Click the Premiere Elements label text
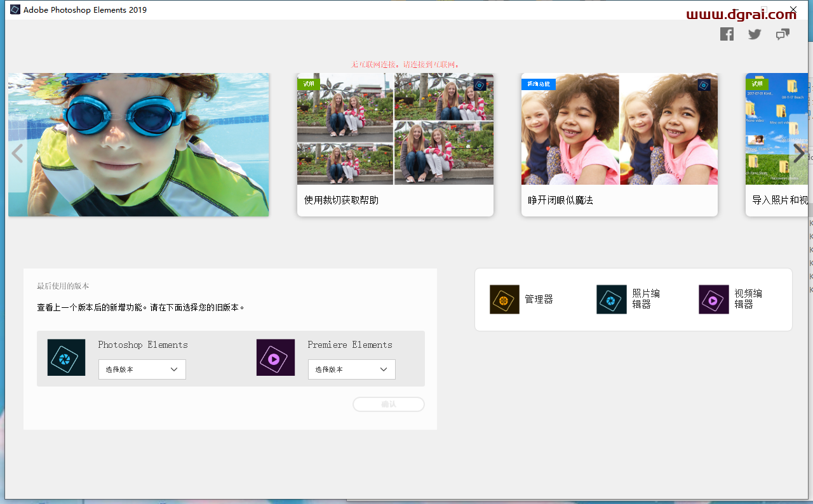Screen dimensions: 813x504 coord(350,345)
